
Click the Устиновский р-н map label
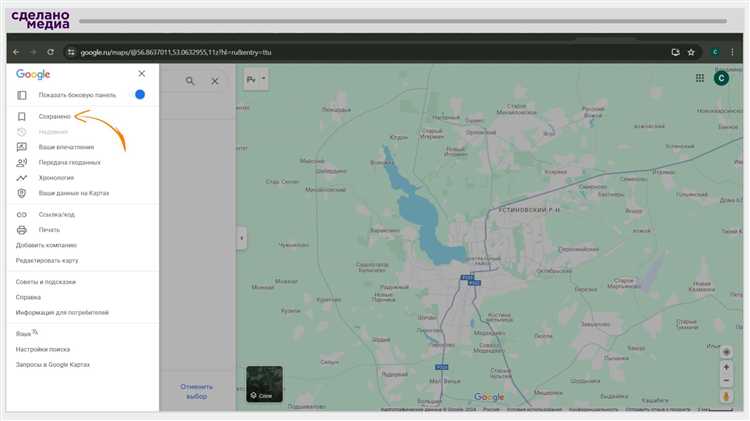(x=529, y=210)
